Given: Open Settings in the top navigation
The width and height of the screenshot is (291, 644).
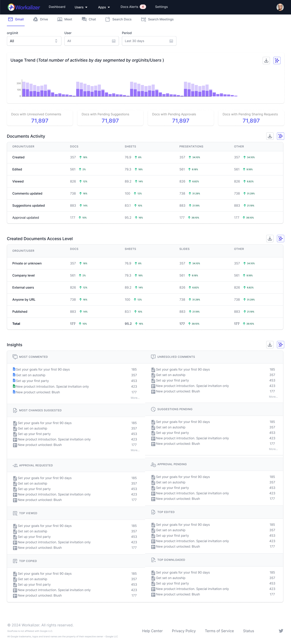Looking at the screenshot, I should pos(161,7).
